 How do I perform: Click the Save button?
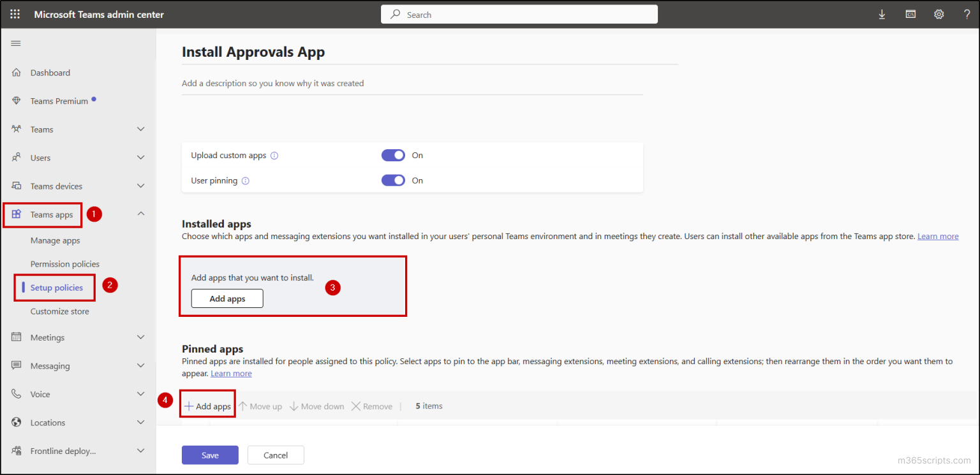[210, 455]
